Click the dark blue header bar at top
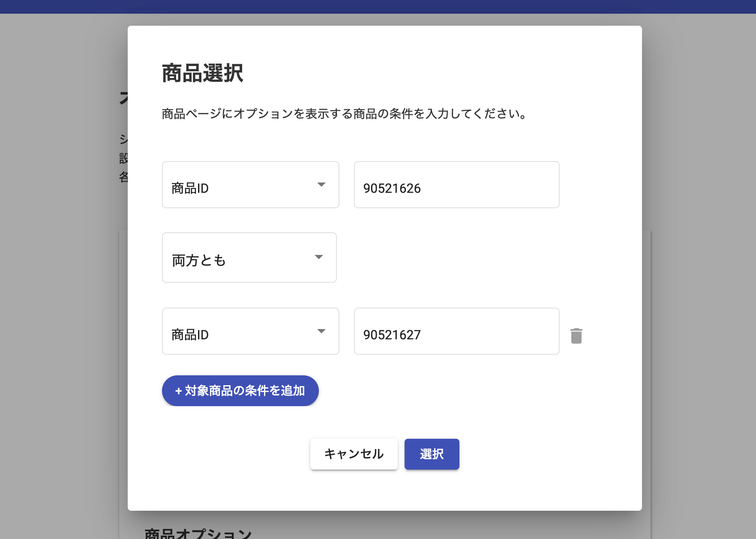The height and width of the screenshot is (539, 756). 378,6
